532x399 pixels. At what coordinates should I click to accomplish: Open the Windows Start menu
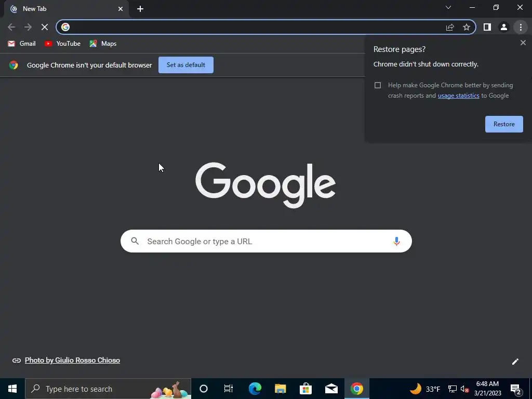12,389
